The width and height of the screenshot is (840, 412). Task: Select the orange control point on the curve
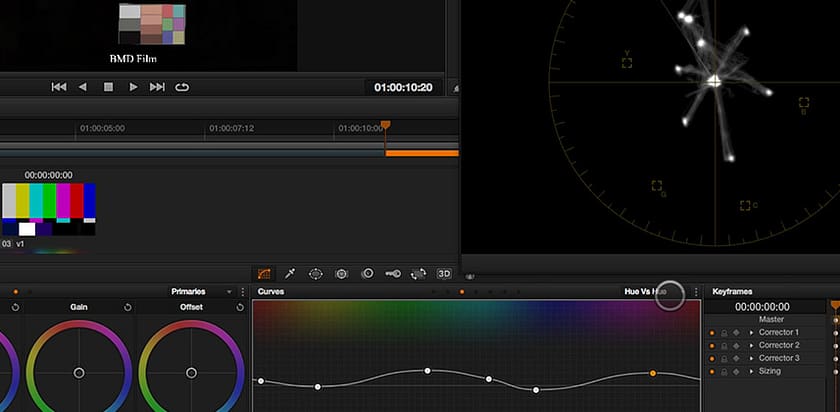coord(652,373)
